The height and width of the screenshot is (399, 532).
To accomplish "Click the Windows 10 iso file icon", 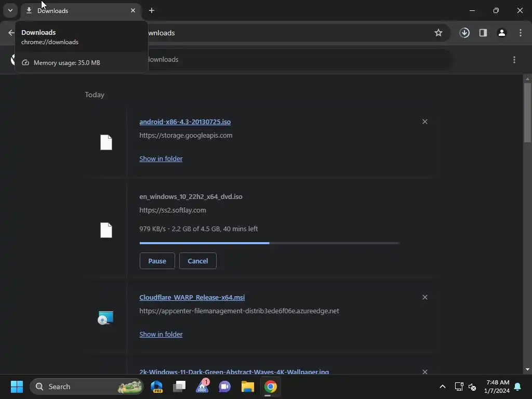I will click(106, 230).
